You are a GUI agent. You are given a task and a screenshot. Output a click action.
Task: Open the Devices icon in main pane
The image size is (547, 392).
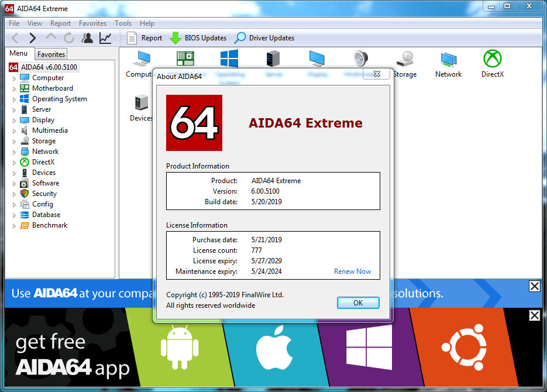pyautogui.click(x=142, y=102)
